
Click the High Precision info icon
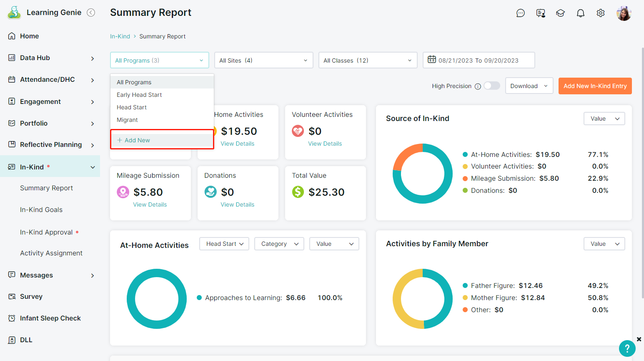[x=478, y=86]
